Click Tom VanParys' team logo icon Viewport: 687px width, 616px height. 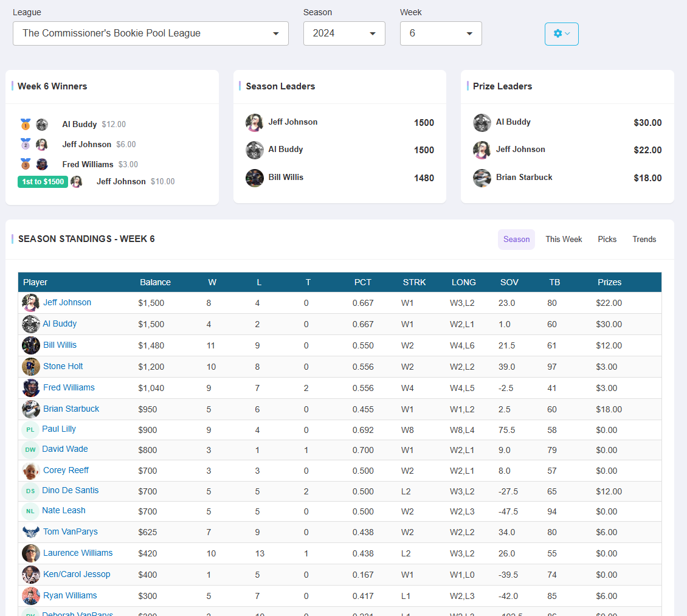pos(30,531)
